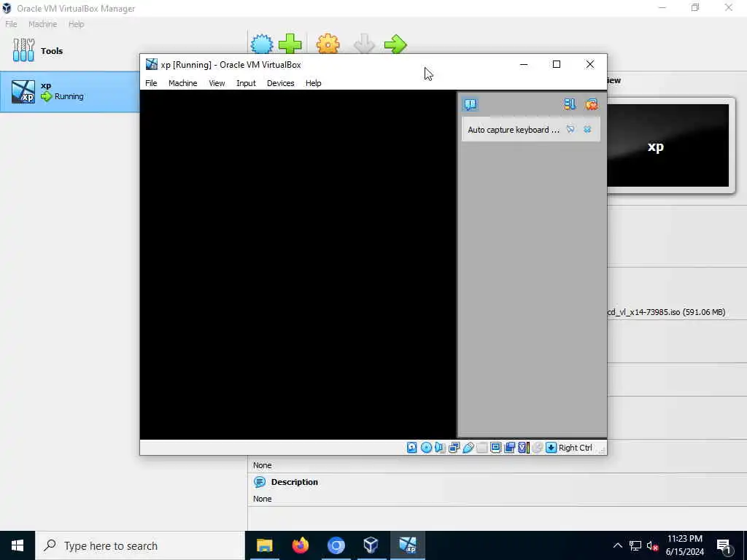Click the greyed mouse integration status icon

pos(538,448)
